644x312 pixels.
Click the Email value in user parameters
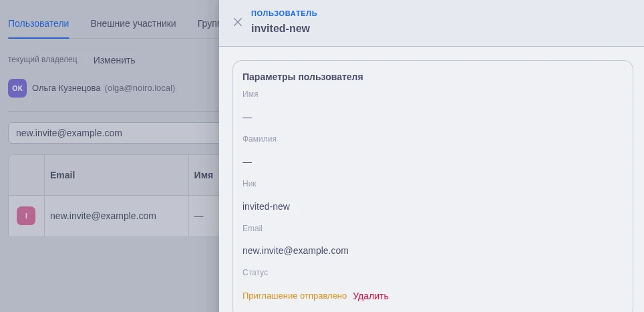click(295, 251)
